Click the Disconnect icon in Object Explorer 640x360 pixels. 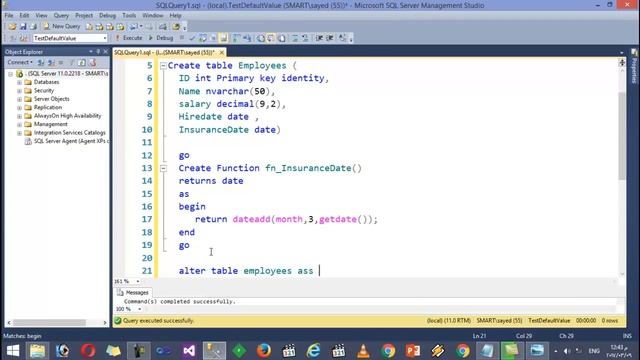point(51,62)
